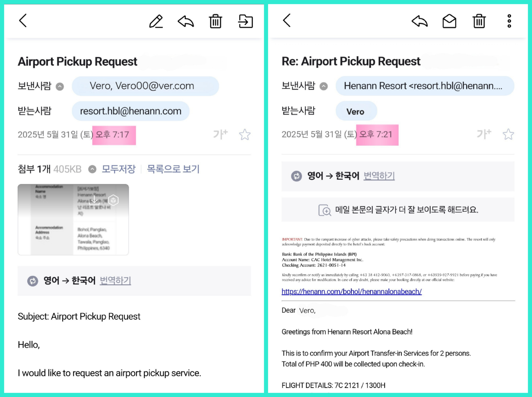The image size is (532, 397).
Task: Delete the Re: Airport Pickup Request email
Action: click(479, 21)
